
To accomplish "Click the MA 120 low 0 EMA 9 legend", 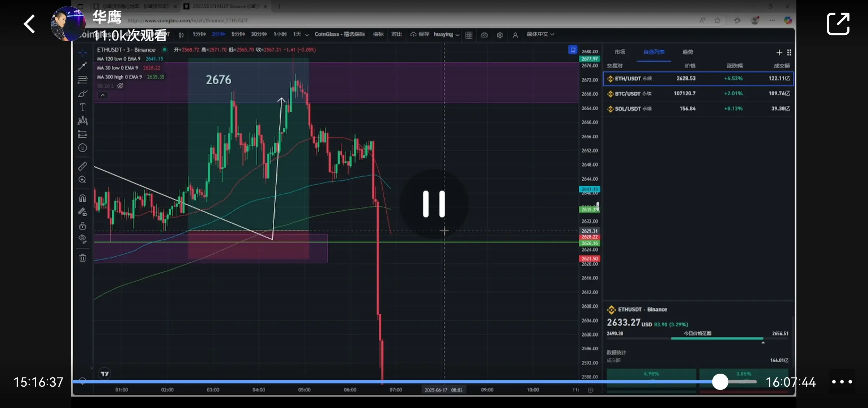I will [119, 59].
